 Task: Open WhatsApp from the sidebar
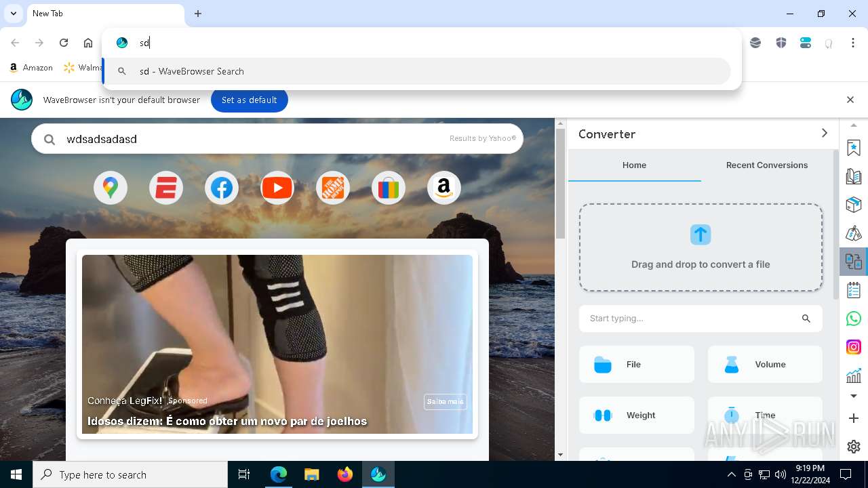click(x=854, y=319)
